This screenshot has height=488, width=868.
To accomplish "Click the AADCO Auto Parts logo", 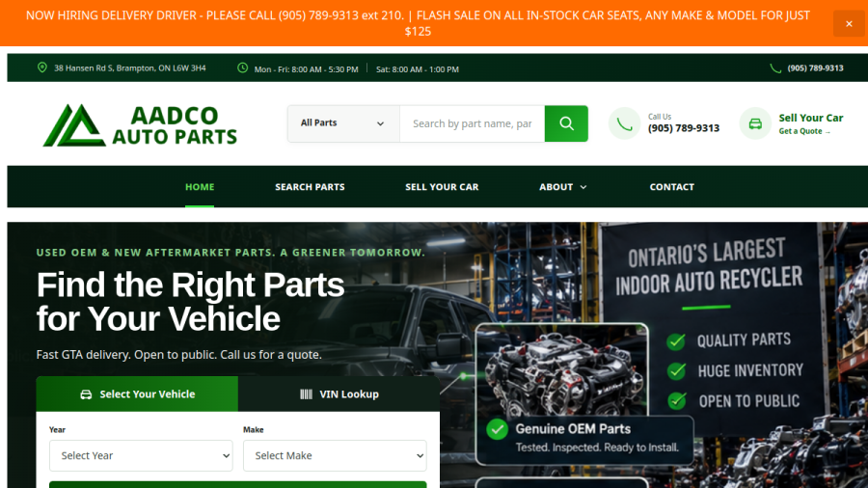I will tap(140, 125).
